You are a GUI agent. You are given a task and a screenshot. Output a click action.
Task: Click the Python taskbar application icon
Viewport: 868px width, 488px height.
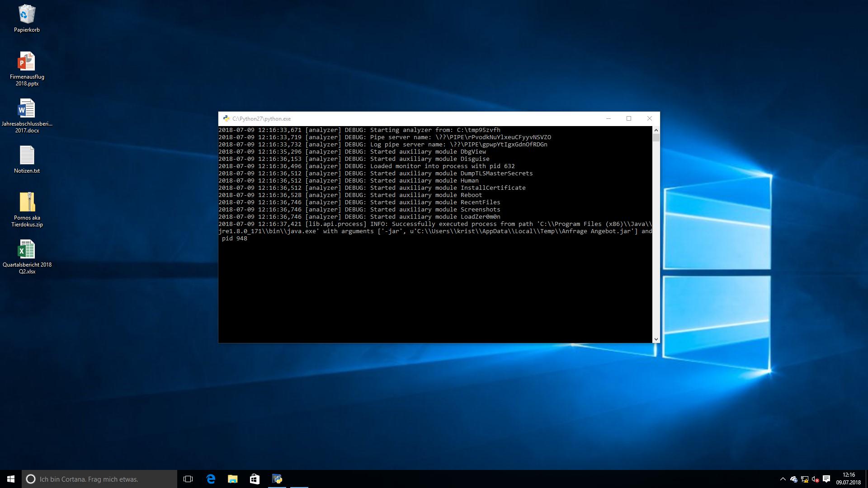pyautogui.click(x=277, y=479)
